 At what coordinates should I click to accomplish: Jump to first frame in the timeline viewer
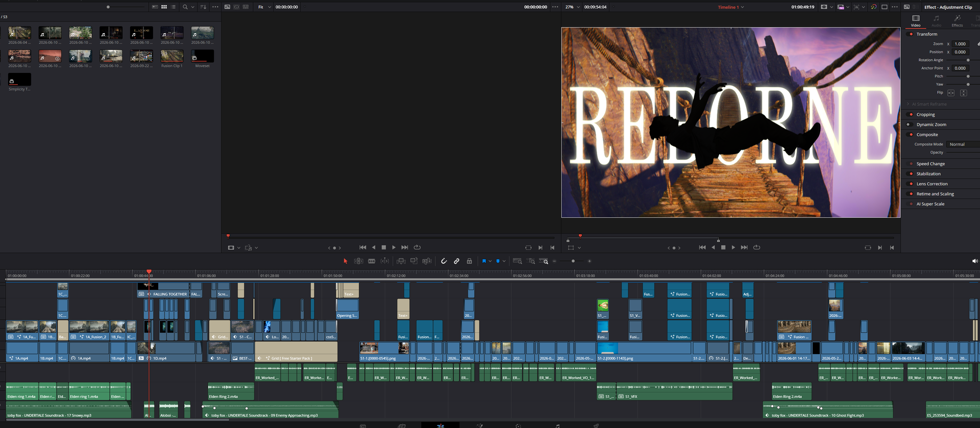(x=702, y=247)
